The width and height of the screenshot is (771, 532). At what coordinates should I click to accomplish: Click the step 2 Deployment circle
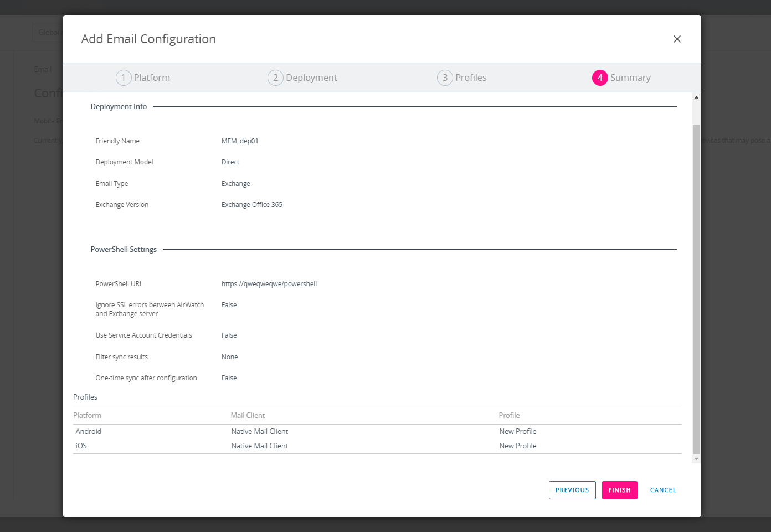(276, 78)
